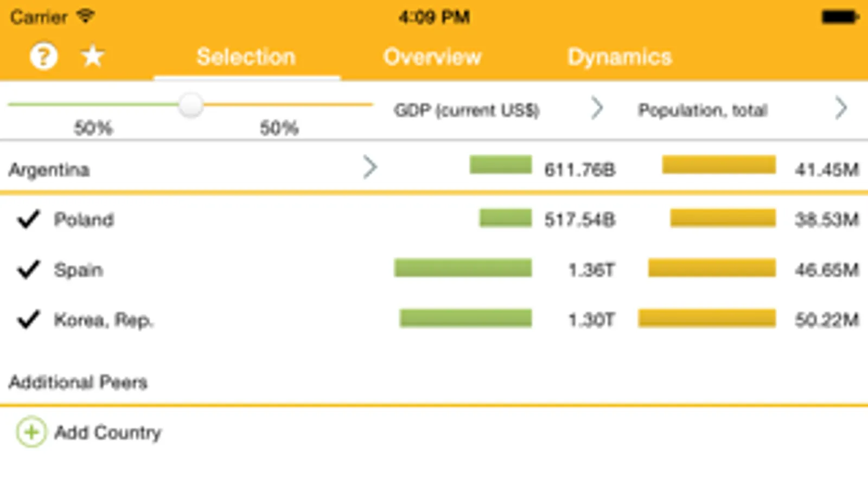Click the Add Country label
This screenshot has height=488, width=868.
[x=108, y=433]
